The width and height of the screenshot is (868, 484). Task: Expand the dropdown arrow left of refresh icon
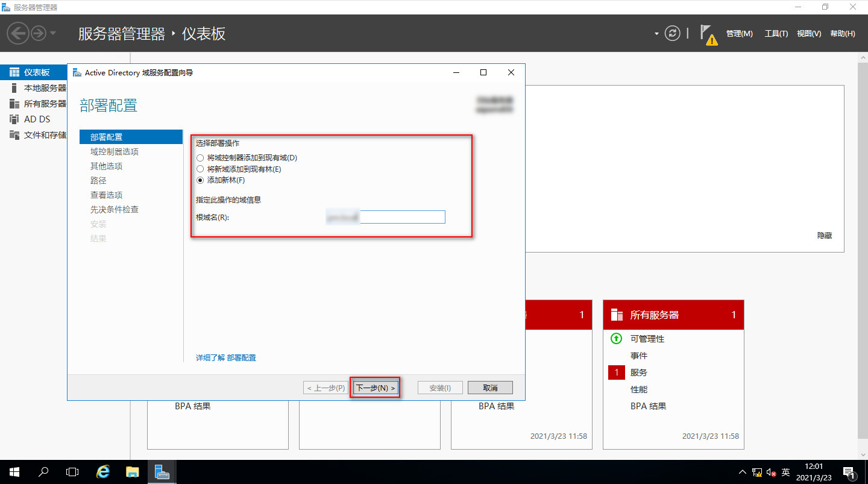pos(656,34)
